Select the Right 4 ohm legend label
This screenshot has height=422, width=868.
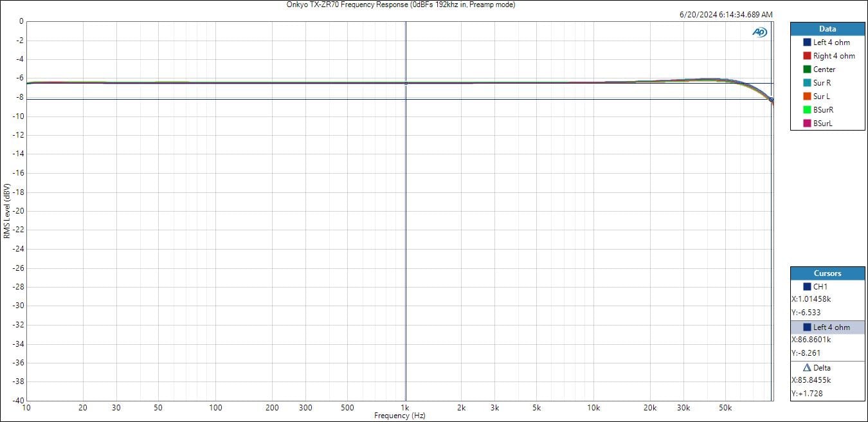(x=834, y=56)
